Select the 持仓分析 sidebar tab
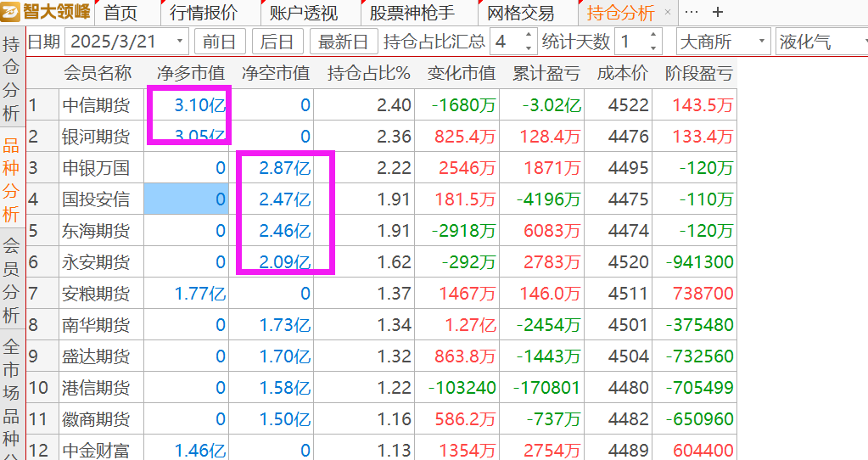 pyautogui.click(x=11, y=79)
